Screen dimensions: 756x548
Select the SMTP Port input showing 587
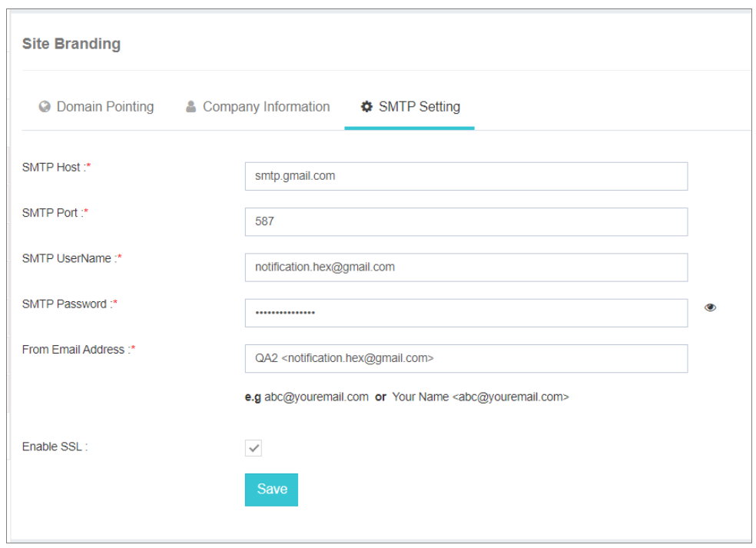465,221
